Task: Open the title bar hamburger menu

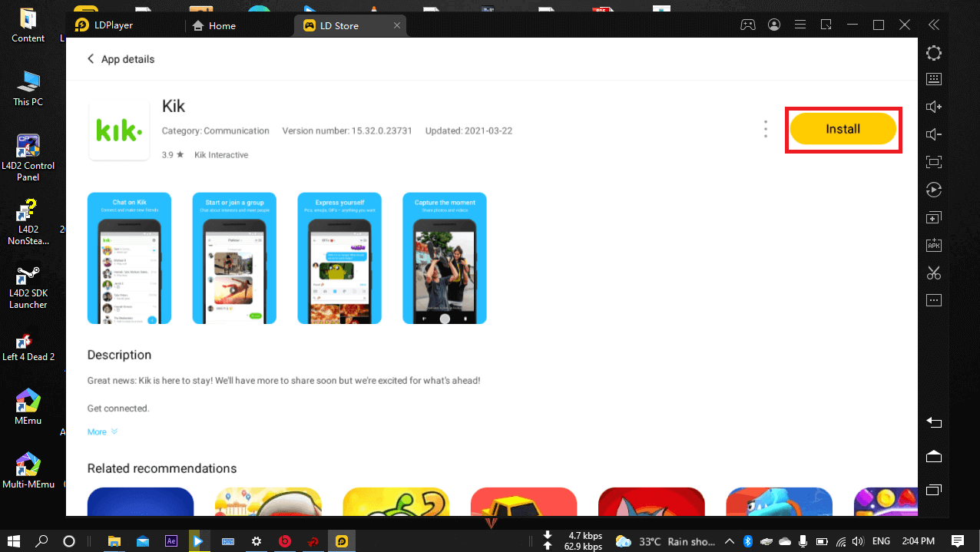Action: pyautogui.click(x=800, y=25)
